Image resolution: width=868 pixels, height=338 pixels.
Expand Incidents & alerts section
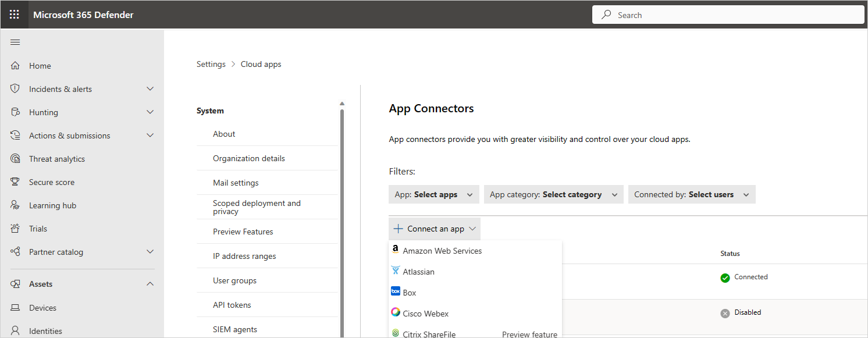(x=150, y=89)
